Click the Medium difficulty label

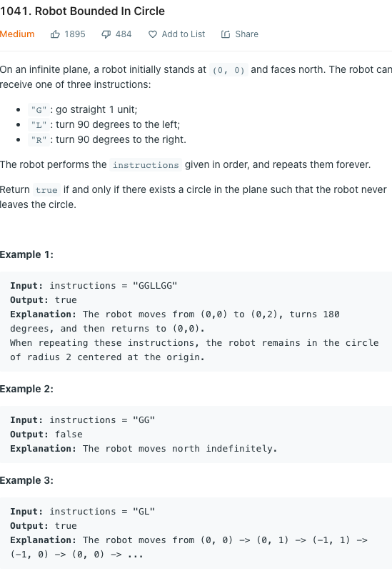[17, 34]
